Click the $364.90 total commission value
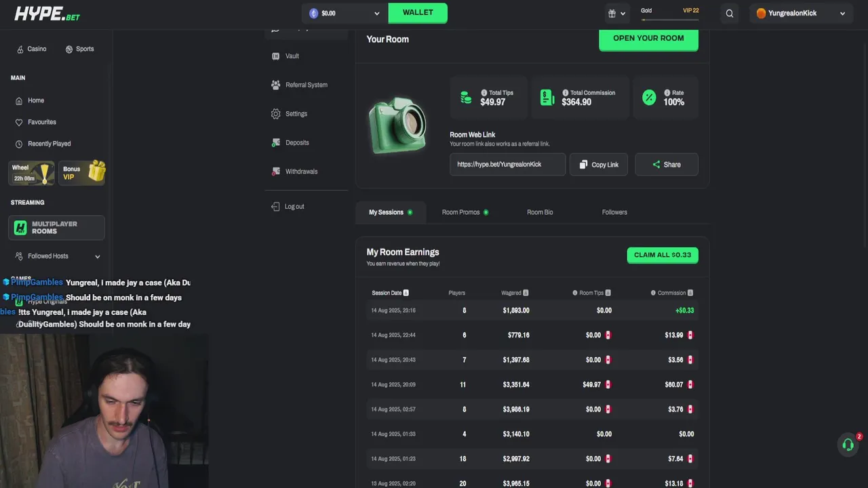The height and width of the screenshot is (488, 868). coord(576,102)
